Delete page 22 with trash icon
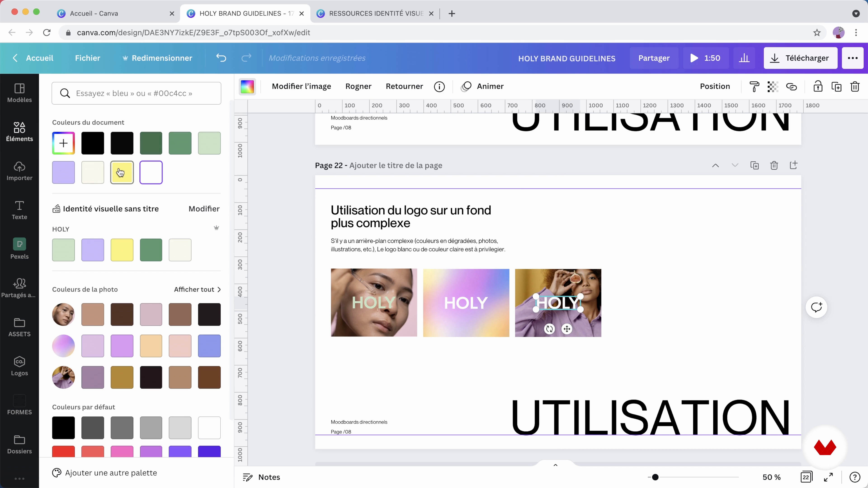Screen dimensions: 868x488 click(x=774, y=165)
